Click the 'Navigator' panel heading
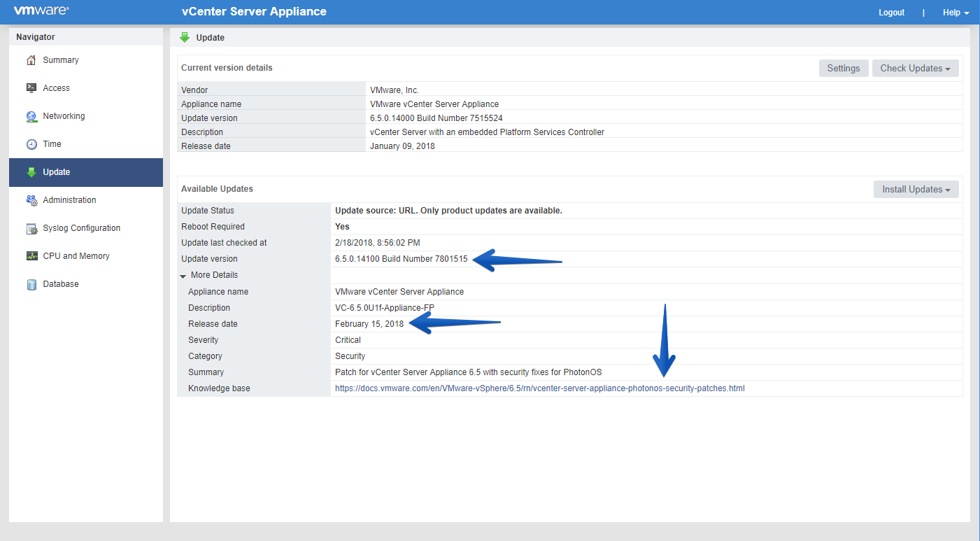980x541 pixels. coord(36,37)
